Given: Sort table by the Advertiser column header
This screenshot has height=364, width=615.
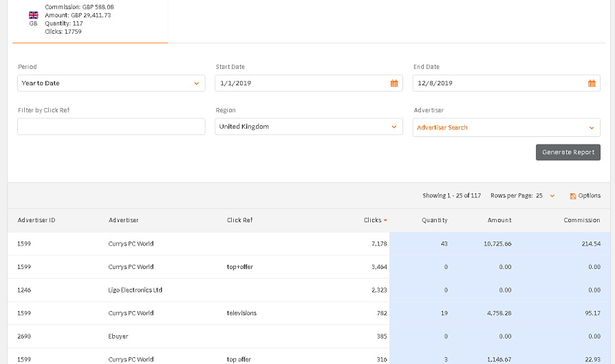Looking at the screenshot, I should point(124,220).
